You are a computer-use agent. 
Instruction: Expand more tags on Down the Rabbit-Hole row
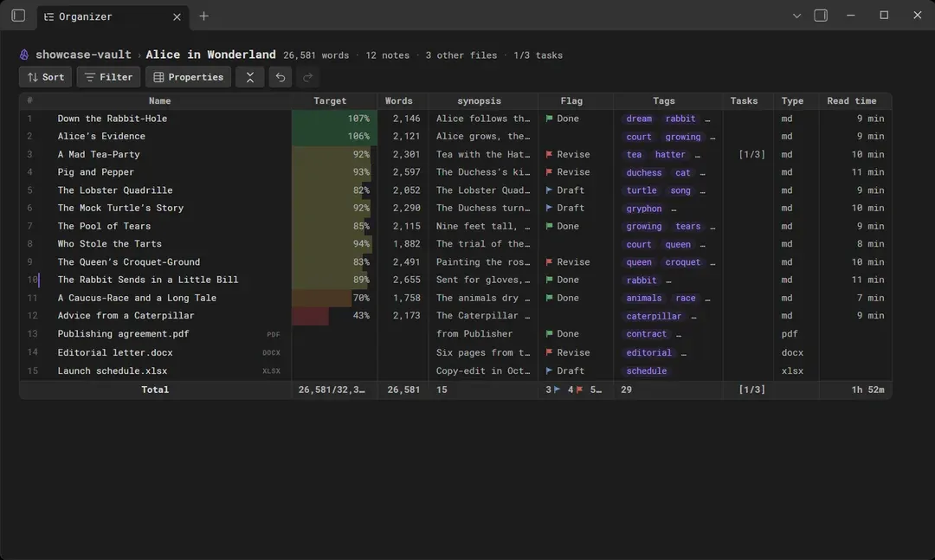click(x=708, y=119)
